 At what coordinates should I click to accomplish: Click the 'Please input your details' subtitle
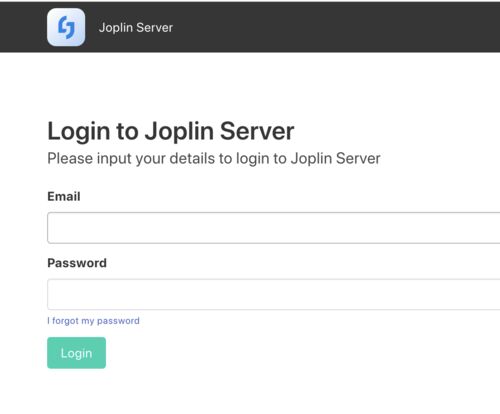point(214,158)
